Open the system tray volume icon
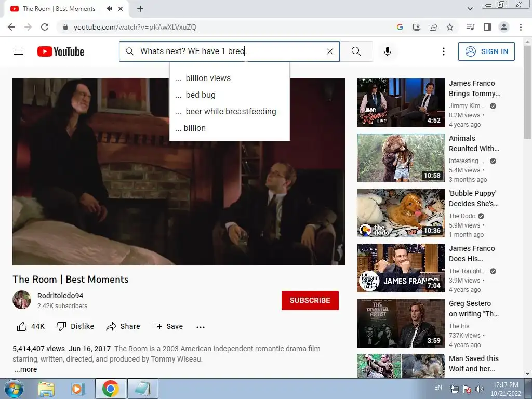Viewport: 532px width, 399px height. tap(480, 389)
